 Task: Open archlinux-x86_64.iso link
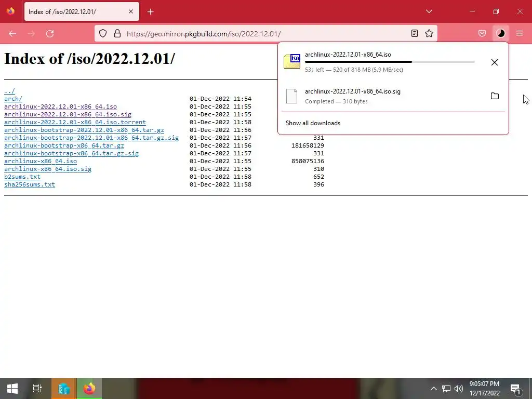click(41, 161)
